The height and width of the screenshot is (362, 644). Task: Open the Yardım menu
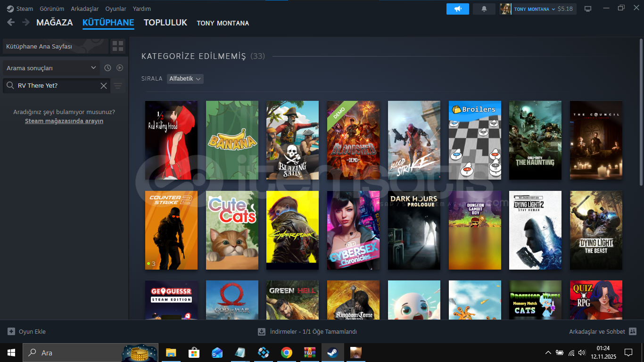click(142, 9)
